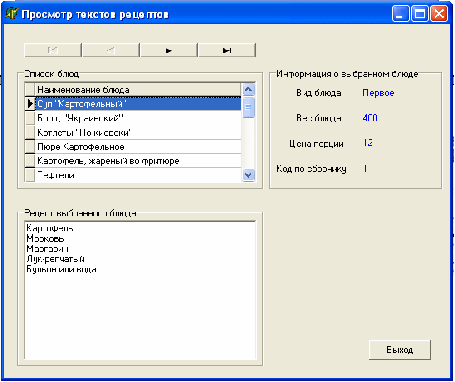The image size is (455, 382).
Task: Minimize the Просмотр текстов рецептов window
Action: [x=400, y=14]
